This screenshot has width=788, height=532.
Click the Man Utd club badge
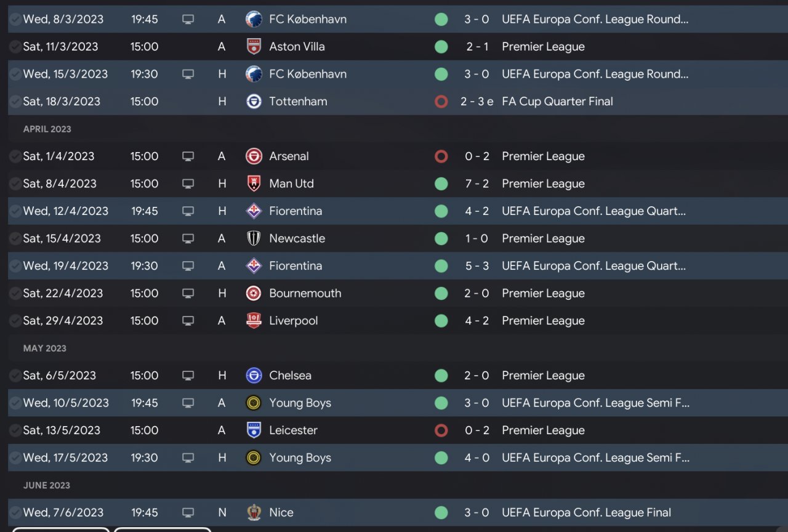(x=253, y=183)
